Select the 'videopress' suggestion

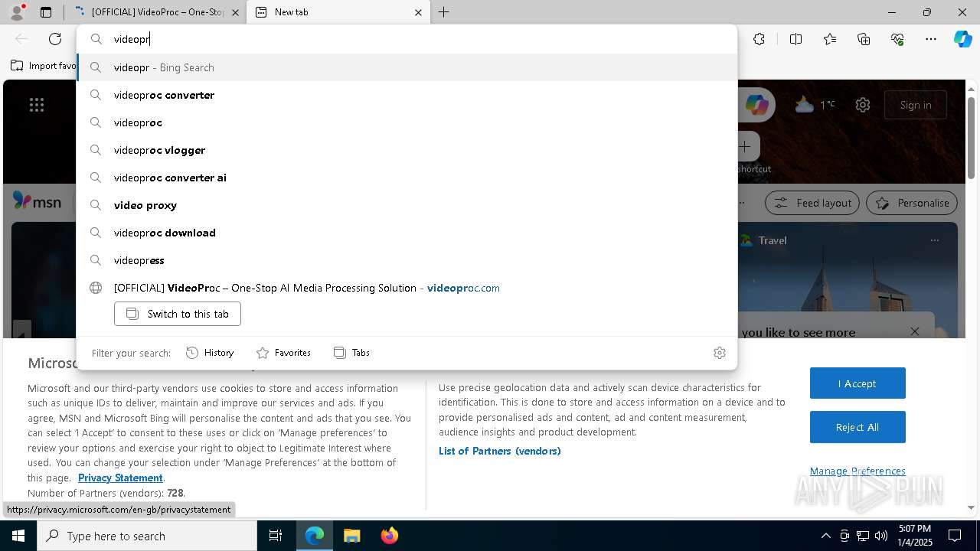click(x=407, y=260)
